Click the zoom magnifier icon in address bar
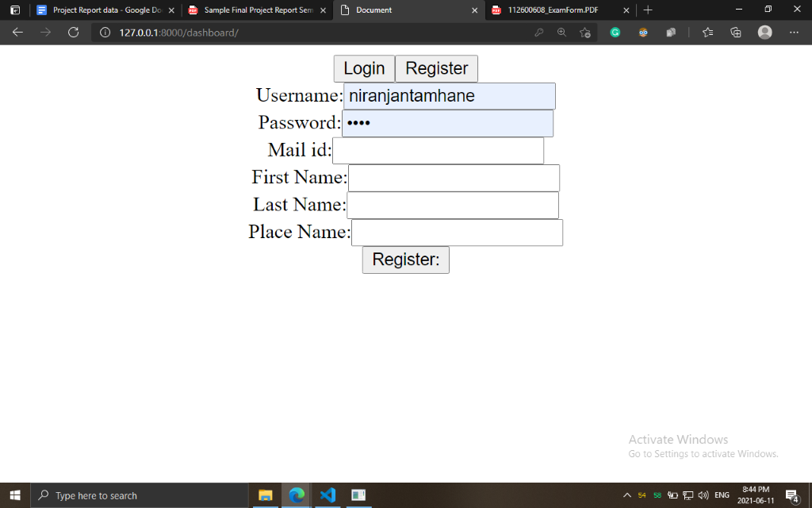The width and height of the screenshot is (812, 508). (562, 33)
